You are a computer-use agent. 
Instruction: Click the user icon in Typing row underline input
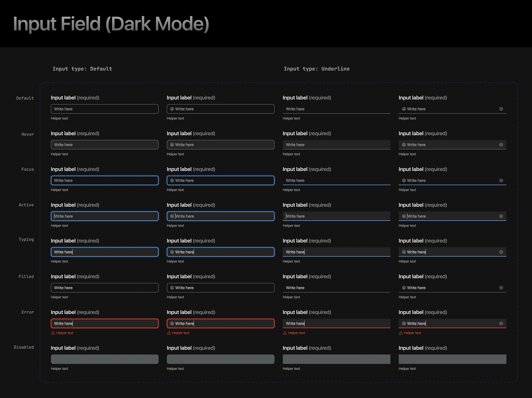(404, 252)
